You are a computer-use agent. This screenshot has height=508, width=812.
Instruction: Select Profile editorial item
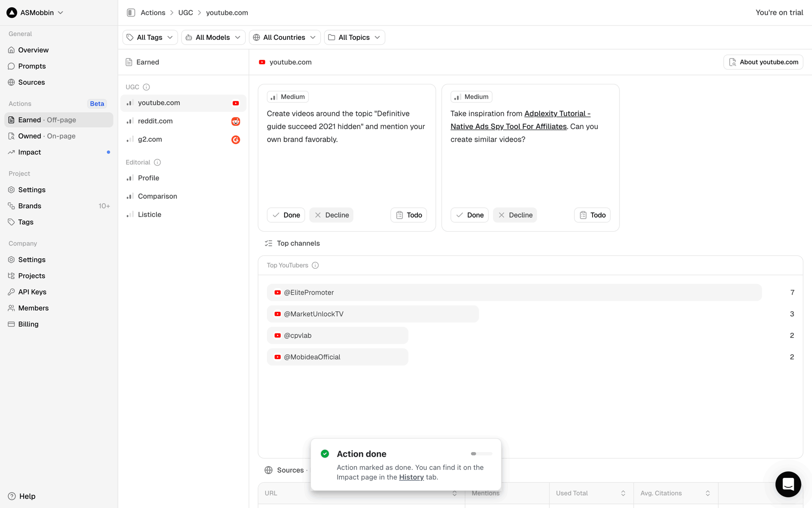pos(183,178)
